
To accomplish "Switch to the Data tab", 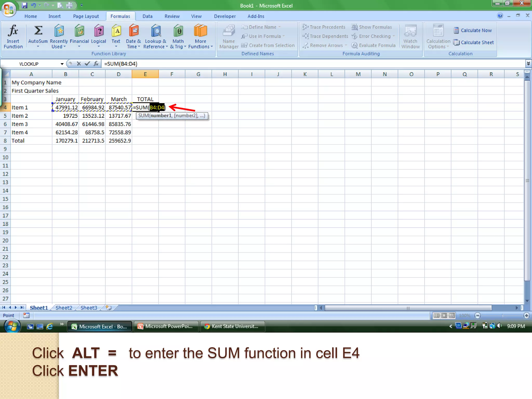I will [148, 16].
